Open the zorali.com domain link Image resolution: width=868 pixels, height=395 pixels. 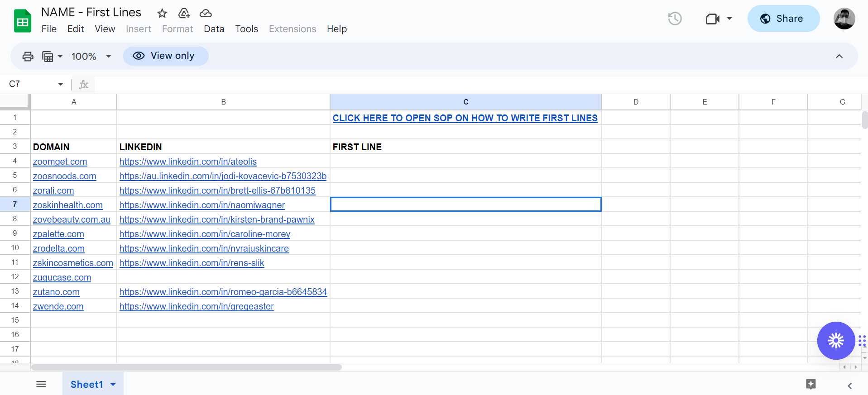pyautogui.click(x=53, y=190)
